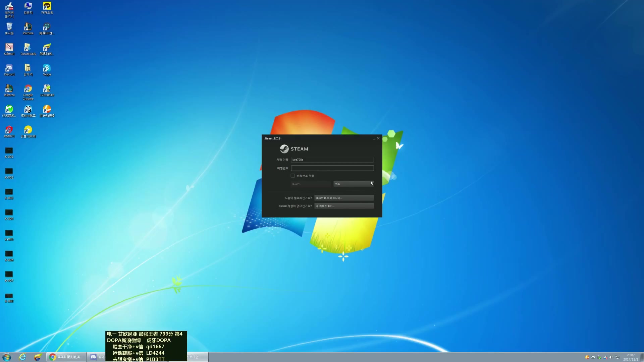Image resolution: width=644 pixels, height=362 pixels.
Task: Select the lolchina desktop shortcut
Action: [28, 29]
